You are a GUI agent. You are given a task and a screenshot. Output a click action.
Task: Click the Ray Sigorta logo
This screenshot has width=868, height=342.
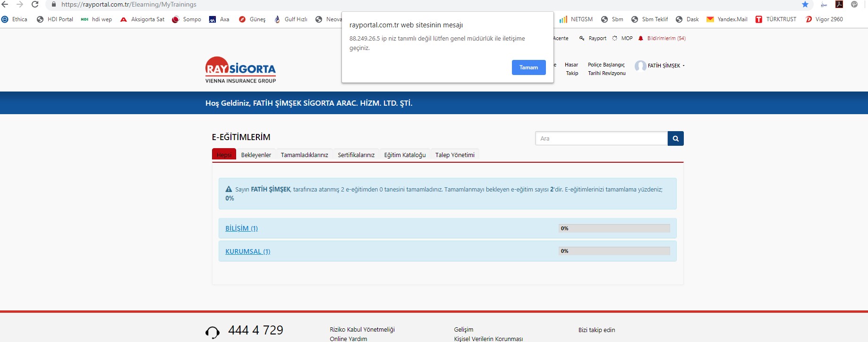240,70
